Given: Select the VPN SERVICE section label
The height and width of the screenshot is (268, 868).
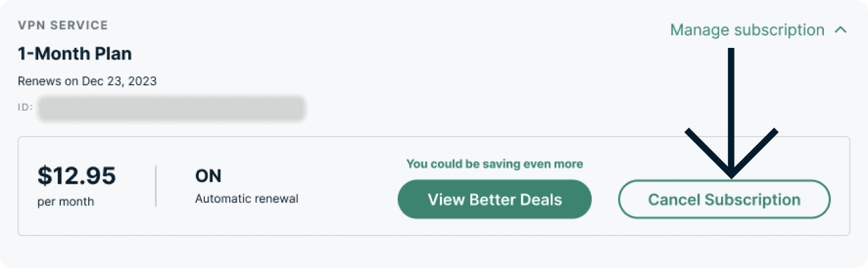Looking at the screenshot, I should click(63, 26).
